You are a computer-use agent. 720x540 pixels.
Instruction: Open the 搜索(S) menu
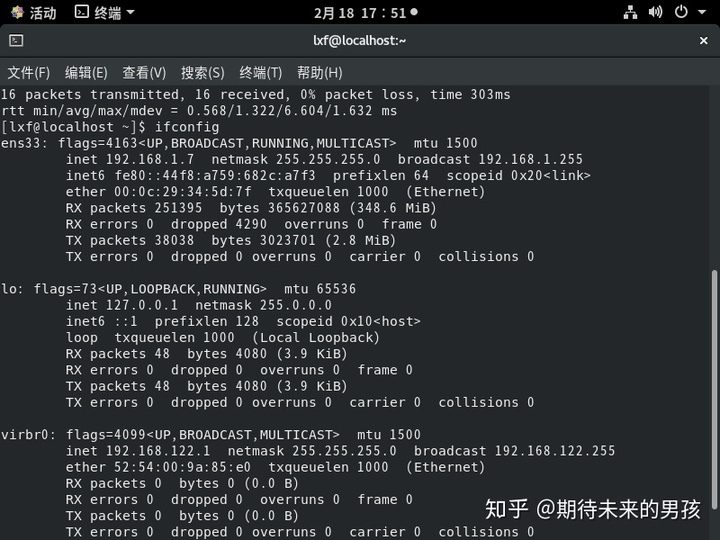(x=202, y=73)
